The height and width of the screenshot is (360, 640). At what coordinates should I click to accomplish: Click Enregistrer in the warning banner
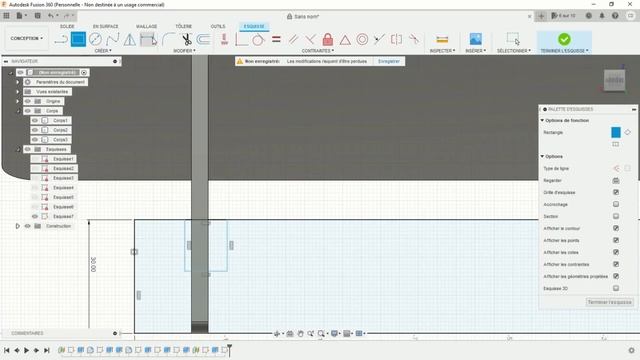[389, 61]
